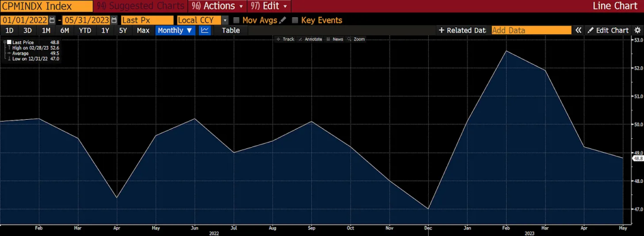This screenshot has width=644, height=236.
Task: Click the Last Px field
Action: point(148,20)
